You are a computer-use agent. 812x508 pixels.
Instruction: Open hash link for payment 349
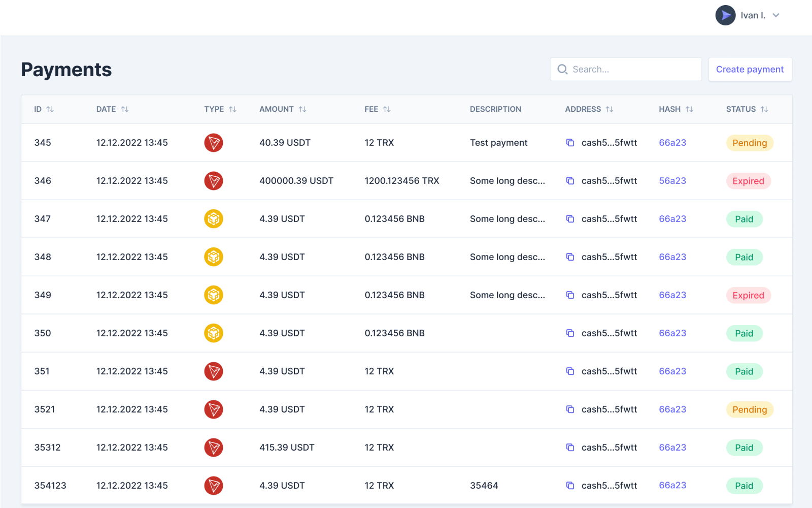point(672,295)
